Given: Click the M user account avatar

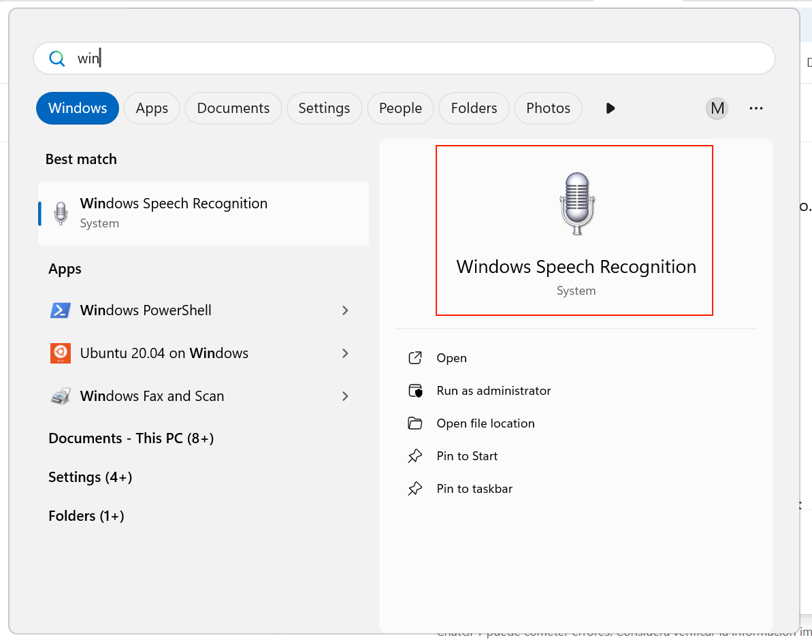Looking at the screenshot, I should tap(717, 108).
